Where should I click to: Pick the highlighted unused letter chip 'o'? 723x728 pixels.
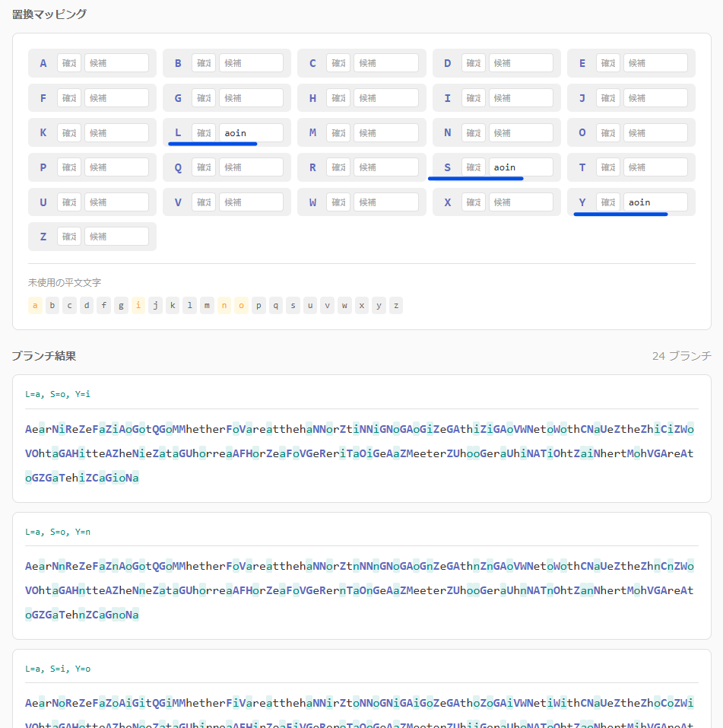(241, 306)
